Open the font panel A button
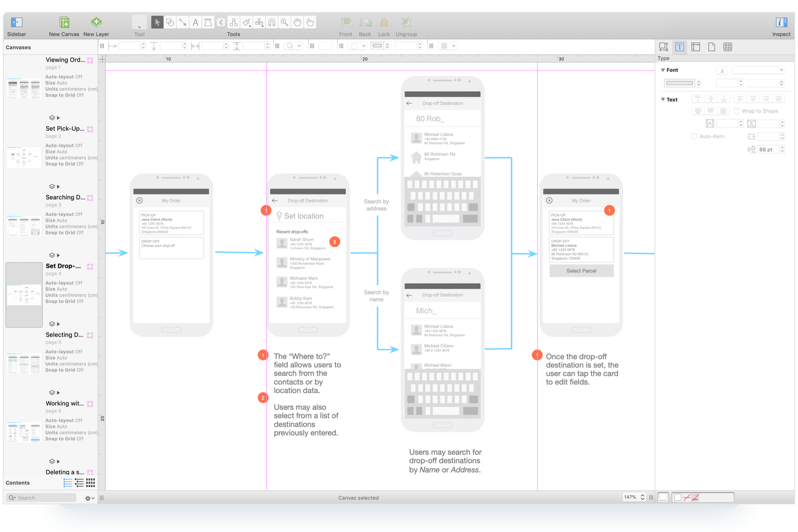Image resolution: width=798 pixels, height=532 pixels. (722, 70)
